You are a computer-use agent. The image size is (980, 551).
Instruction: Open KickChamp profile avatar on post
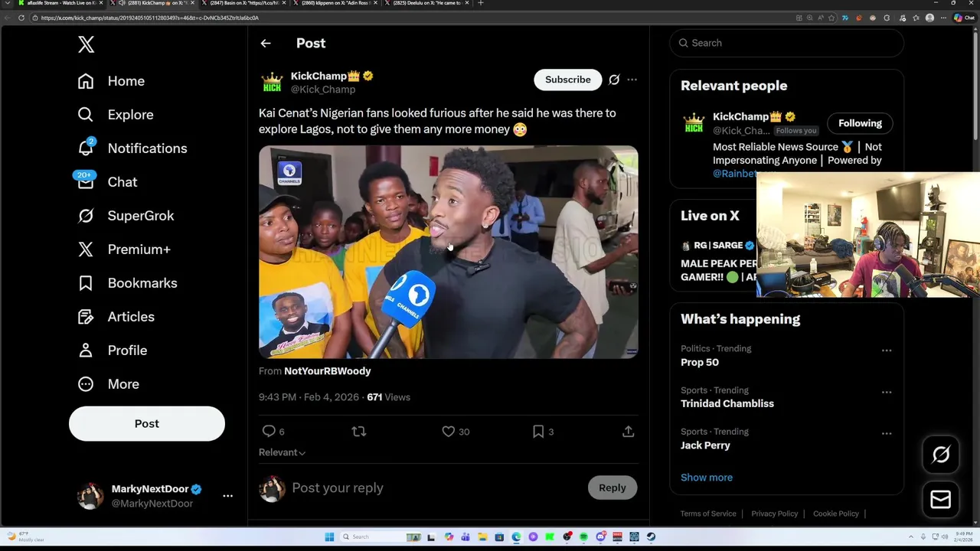pos(272,83)
